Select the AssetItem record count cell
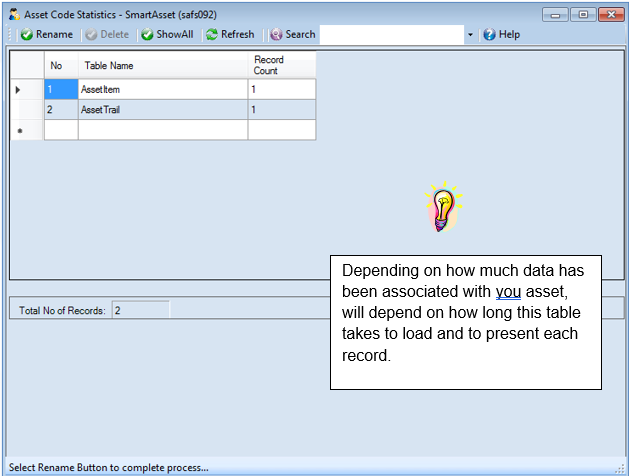The image size is (629, 476). [x=282, y=89]
